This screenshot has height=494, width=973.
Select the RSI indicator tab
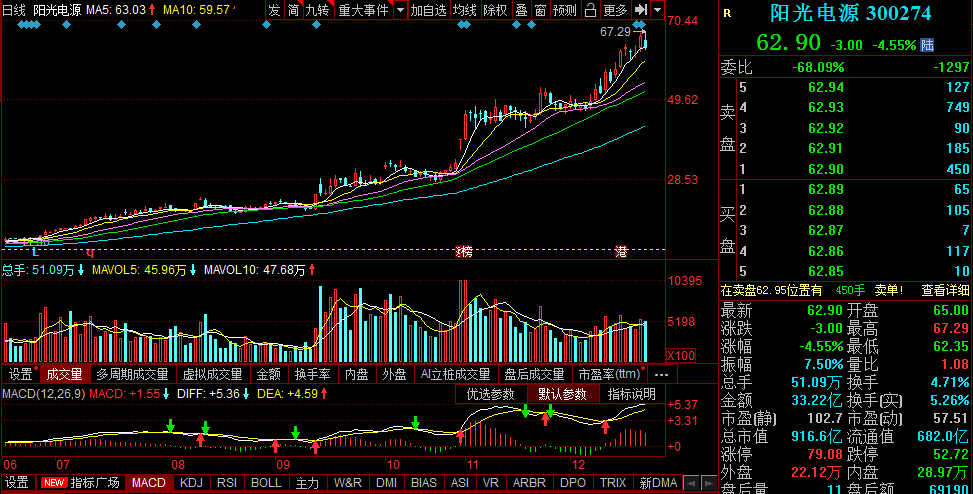click(x=227, y=483)
